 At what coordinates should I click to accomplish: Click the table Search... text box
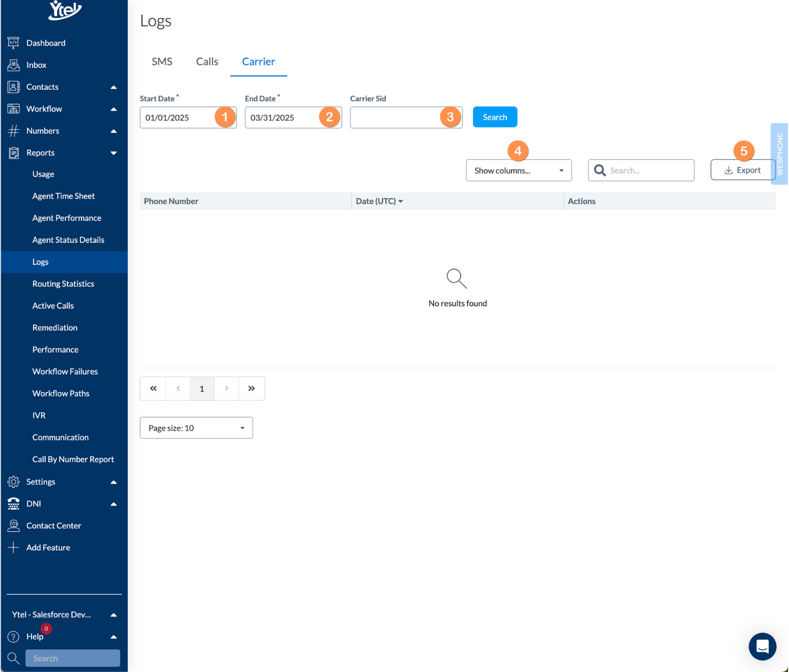coord(641,170)
